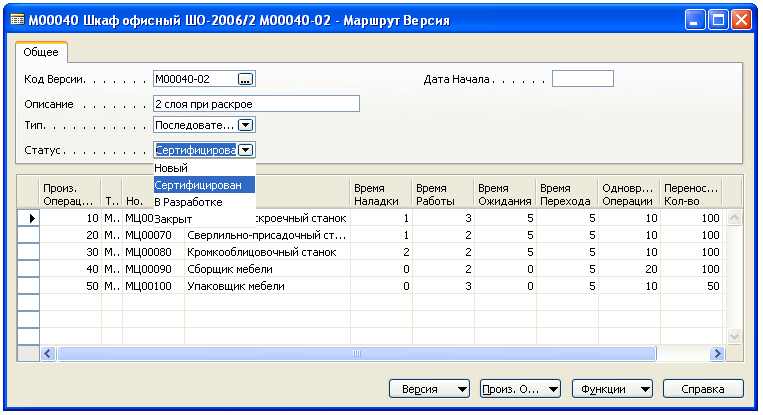The height and width of the screenshot is (415, 763).
Task: Focus the Дата Начала field
Action: 582,79
